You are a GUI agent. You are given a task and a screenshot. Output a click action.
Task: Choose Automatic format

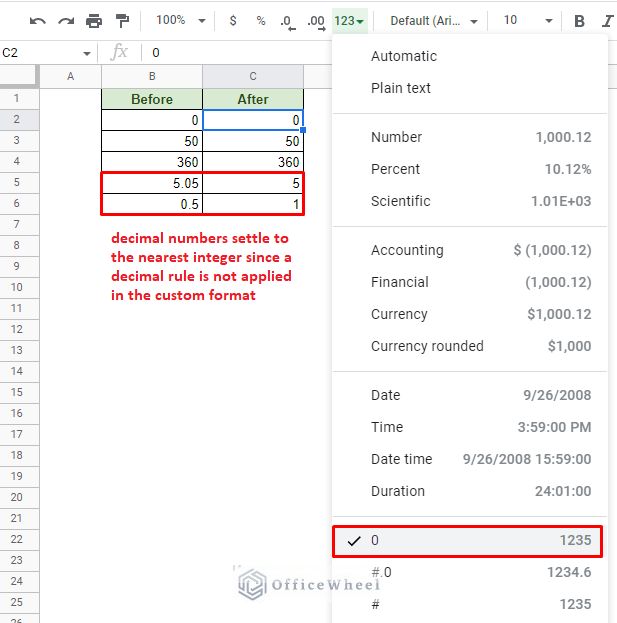pyautogui.click(x=470, y=56)
